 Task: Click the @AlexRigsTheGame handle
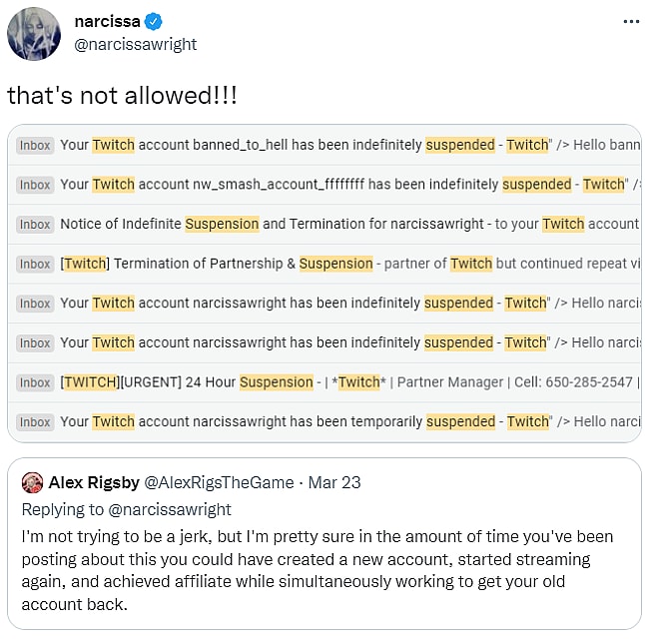(x=220, y=482)
